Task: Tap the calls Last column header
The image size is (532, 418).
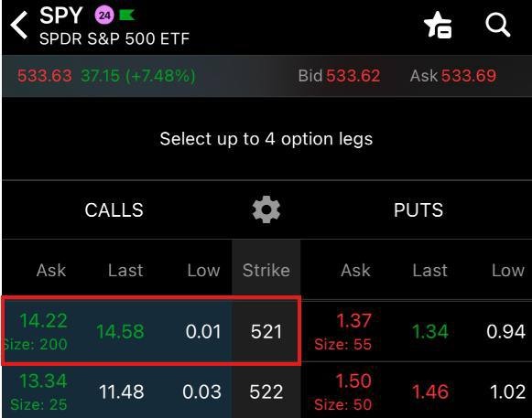Action: click(125, 270)
